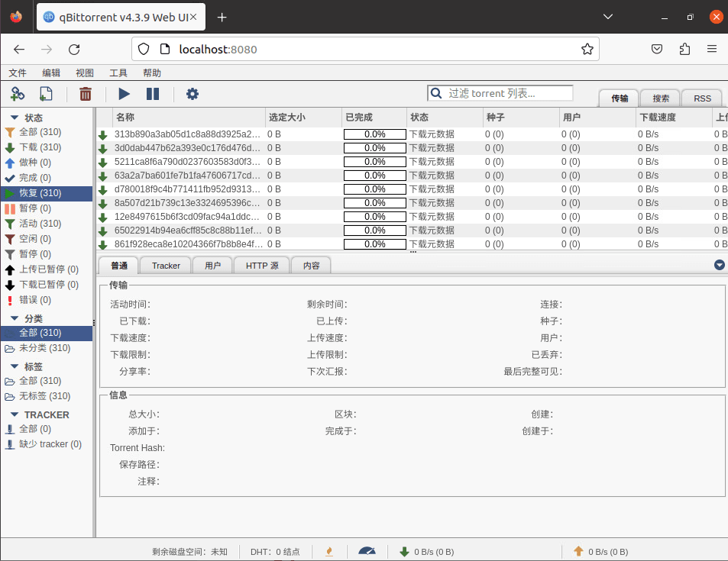Select the 活动 (310) filter
The width and height of the screenshot is (728, 561).
(x=47, y=224)
